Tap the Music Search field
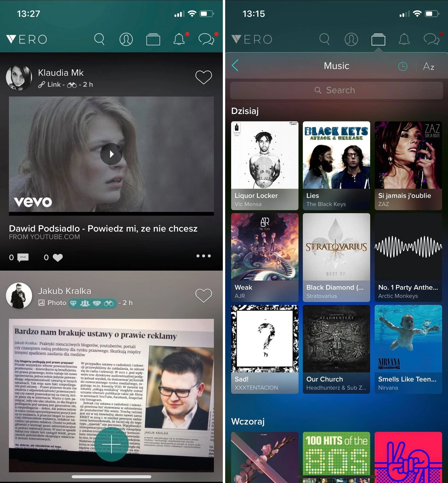448x483 pixels. pyautogui.click(x=336, y=90)
